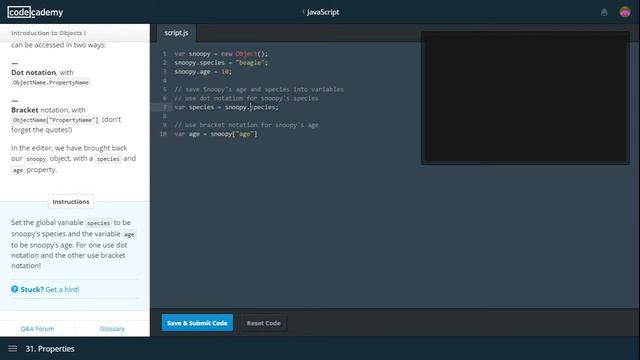
Task: Click code line snoopy.age = 10
Action: (x=203, y=71)
